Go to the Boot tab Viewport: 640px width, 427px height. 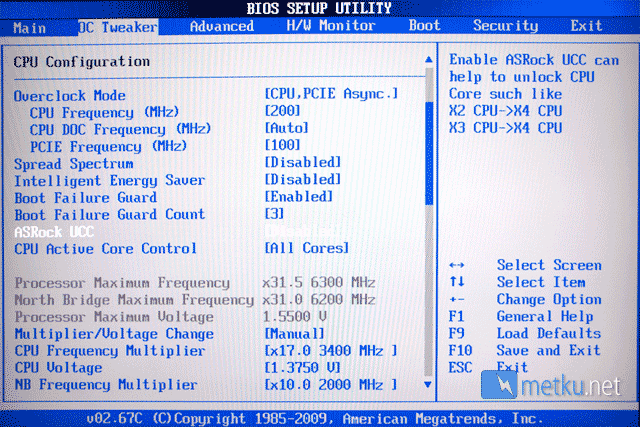(424, 26)
